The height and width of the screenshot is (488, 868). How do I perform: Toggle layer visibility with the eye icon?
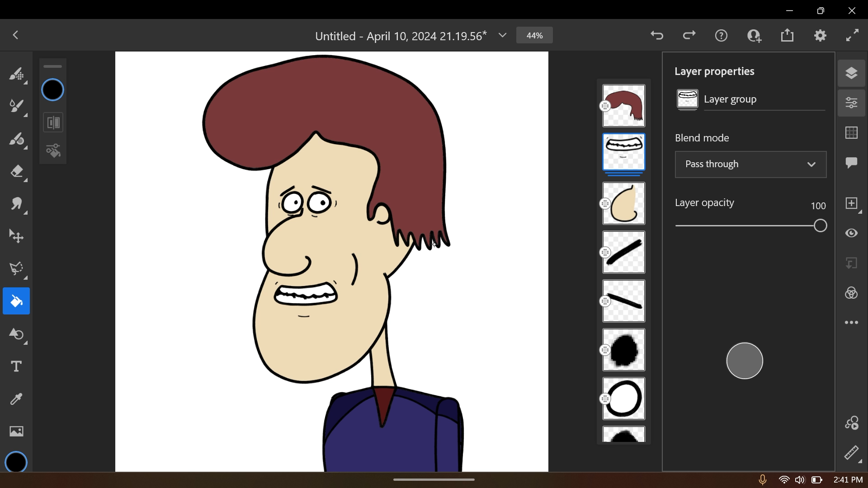(x=852, y=233)
